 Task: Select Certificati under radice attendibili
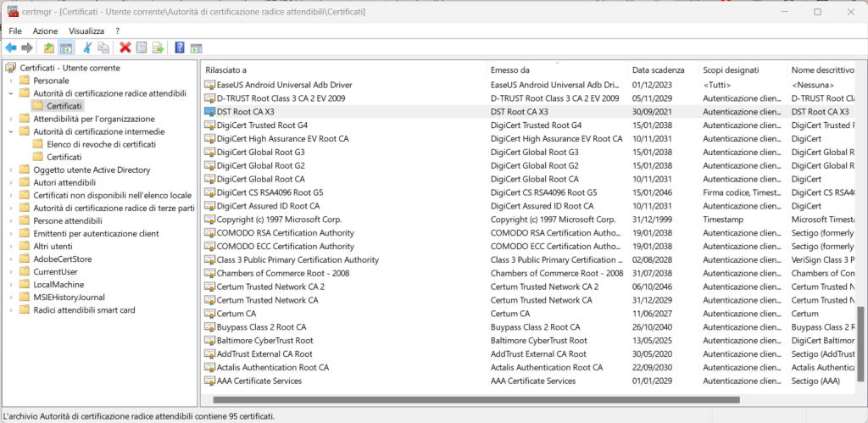(64, 106)
